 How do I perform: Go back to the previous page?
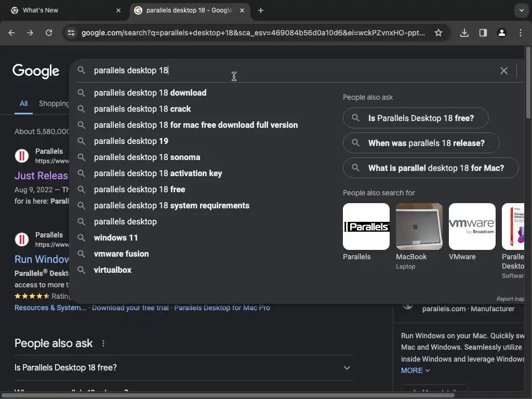(11, 33)
